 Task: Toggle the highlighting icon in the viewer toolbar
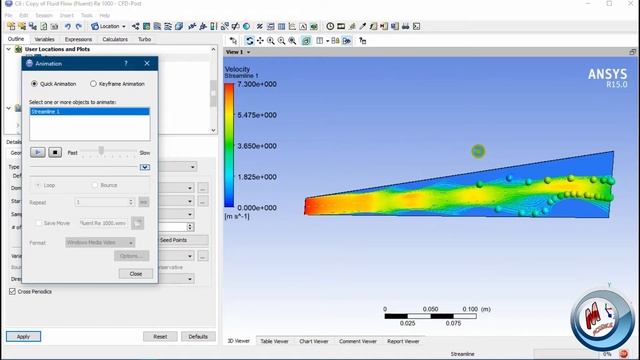(306, 41)
